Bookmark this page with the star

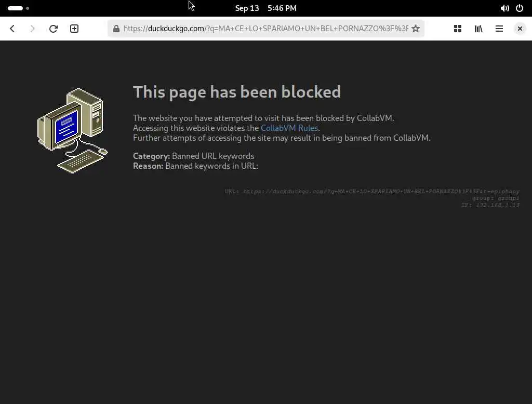[x=416, y=29]
